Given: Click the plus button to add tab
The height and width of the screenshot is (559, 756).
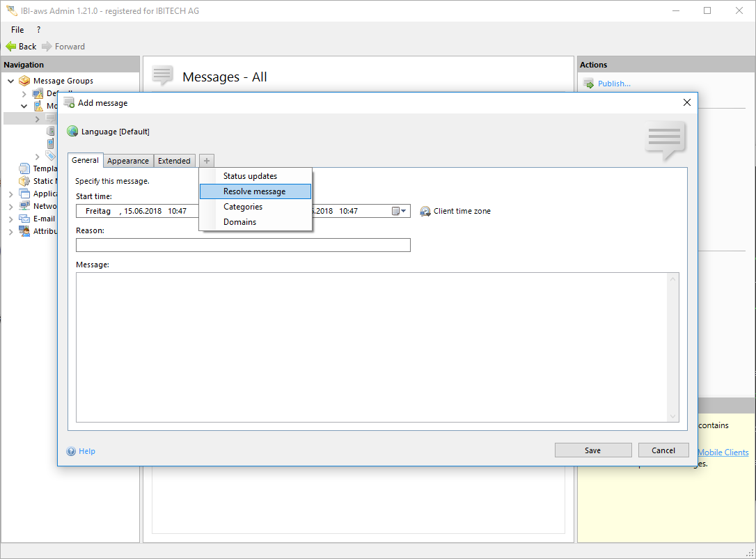Looking at the screenshot, I should (207, 161).
